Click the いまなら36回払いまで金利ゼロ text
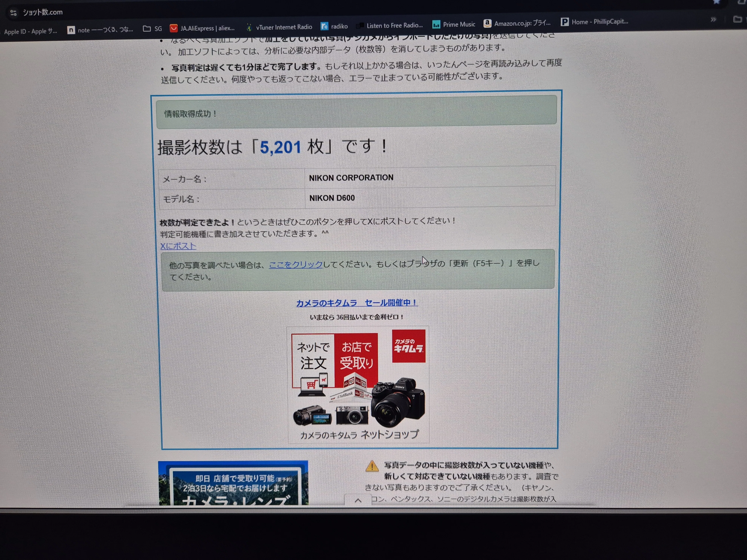The image size is (747, 560). coord(357,317)
